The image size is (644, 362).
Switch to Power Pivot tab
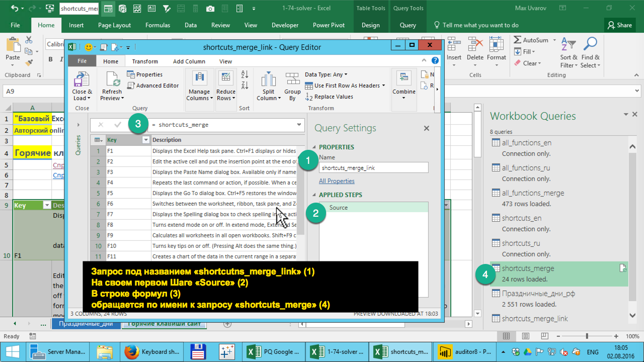328,25
